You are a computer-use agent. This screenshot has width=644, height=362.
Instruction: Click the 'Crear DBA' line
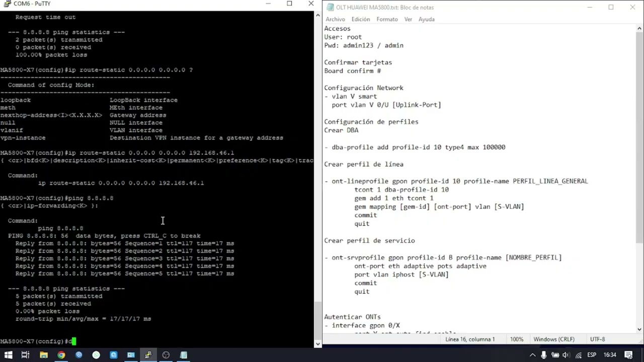(x=341, y=130)
